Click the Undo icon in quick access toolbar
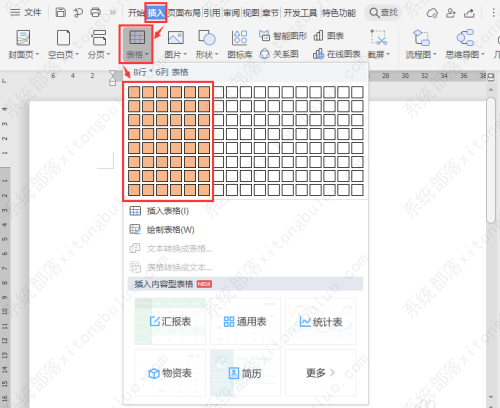Screen dimensions: 500x408 pos(78,13)
